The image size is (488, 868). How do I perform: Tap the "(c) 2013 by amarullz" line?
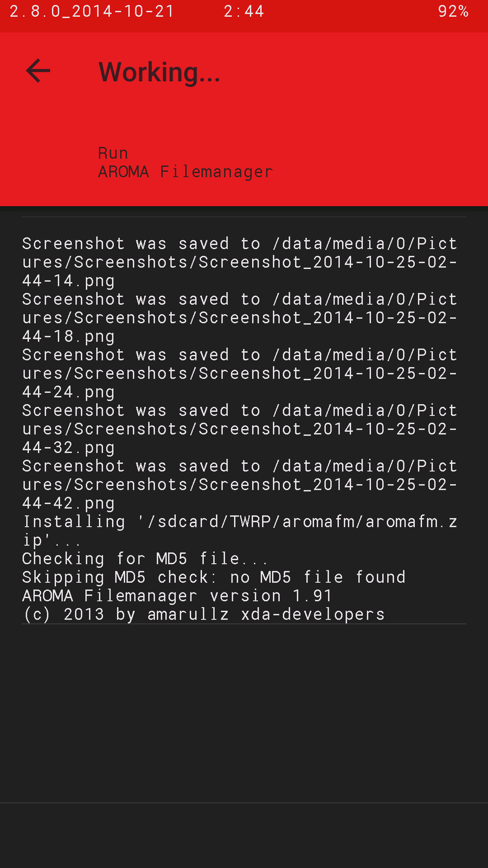coord(203,614)
